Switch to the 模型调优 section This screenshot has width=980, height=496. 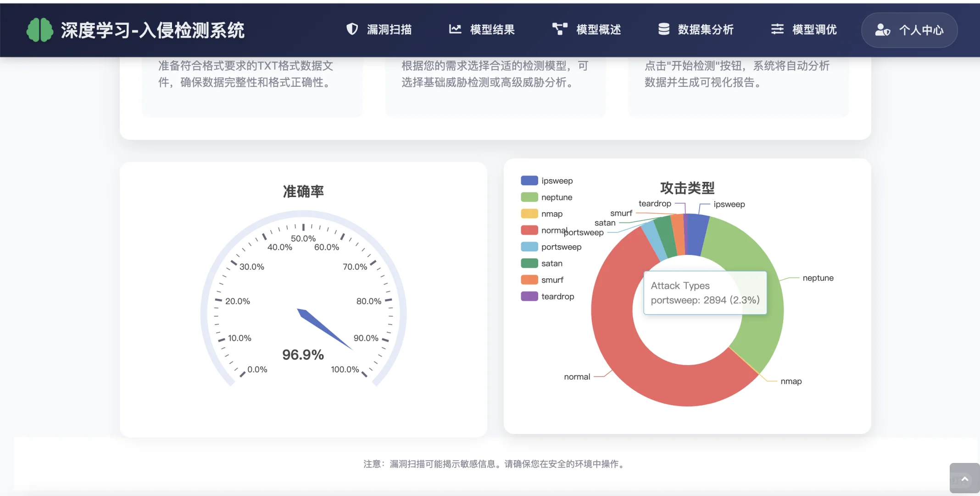814,29
